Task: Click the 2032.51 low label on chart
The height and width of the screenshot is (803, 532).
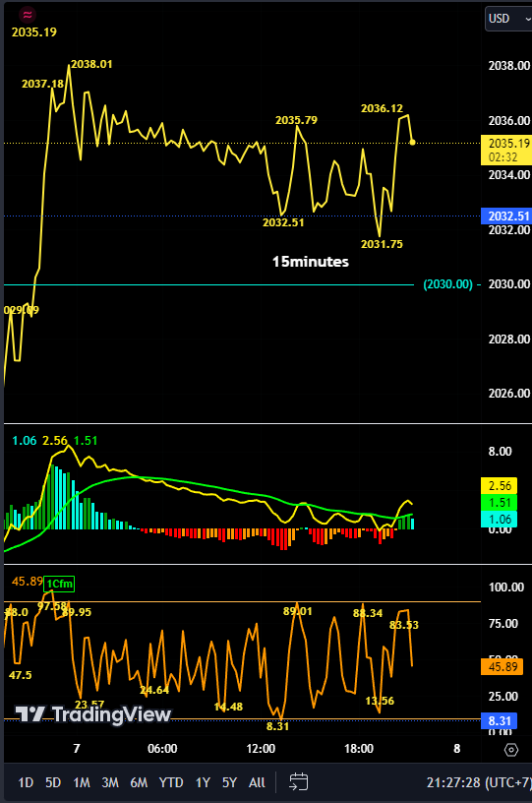Action: (x=283, y=222)
